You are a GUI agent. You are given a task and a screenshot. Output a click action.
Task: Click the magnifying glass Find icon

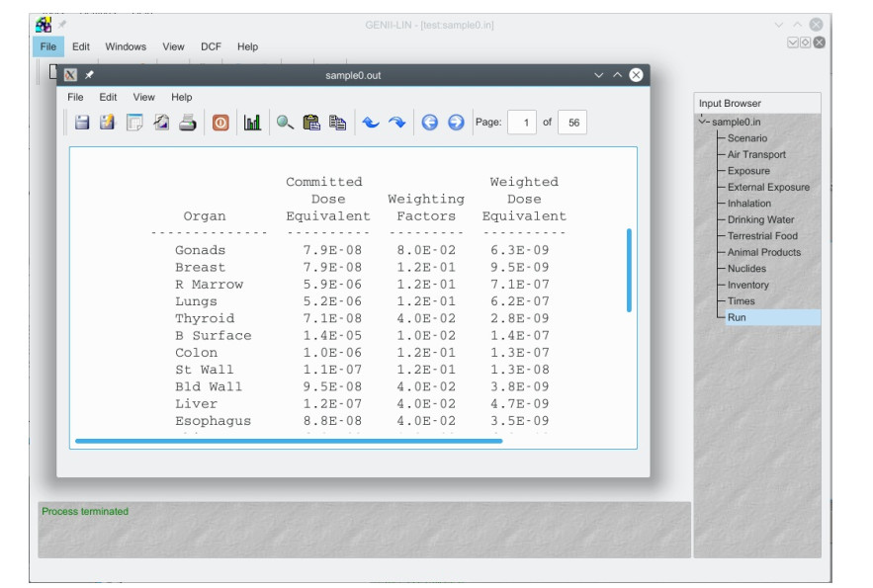(x=285, y=123)
